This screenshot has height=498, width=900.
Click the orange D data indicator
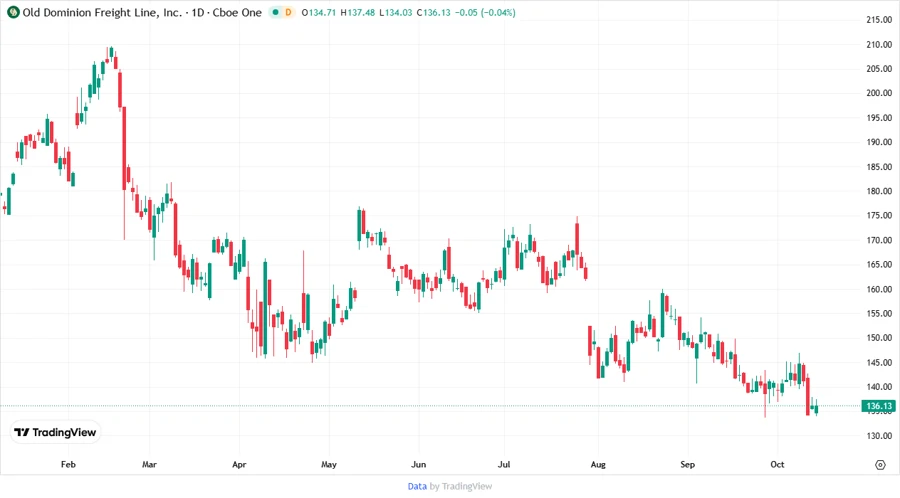(288, 12)
